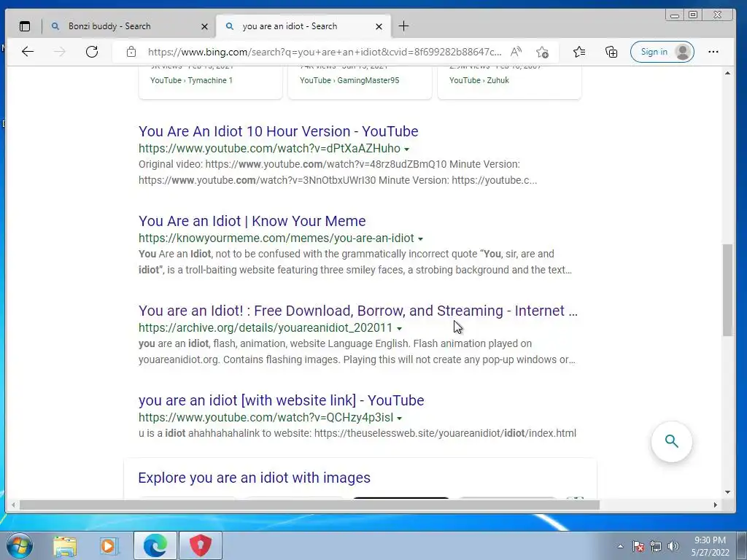Open Settings and more ellipsis menu
Screen dimensions: 747x560
pyautogui.click(x=713, y=52)
